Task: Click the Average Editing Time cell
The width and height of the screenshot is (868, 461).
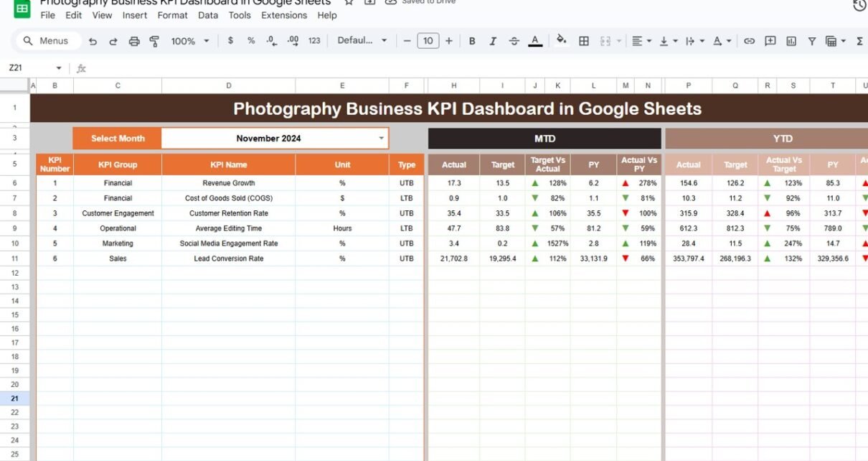Action: pos(229,228)
